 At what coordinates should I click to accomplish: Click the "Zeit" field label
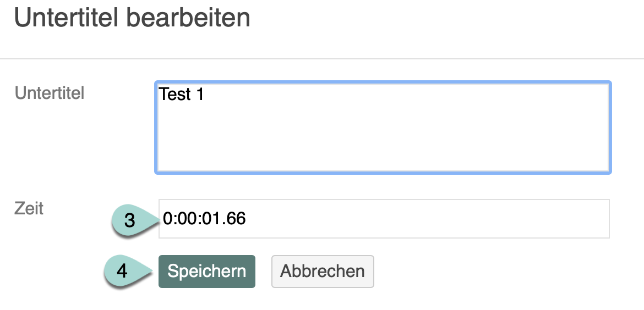29,209
